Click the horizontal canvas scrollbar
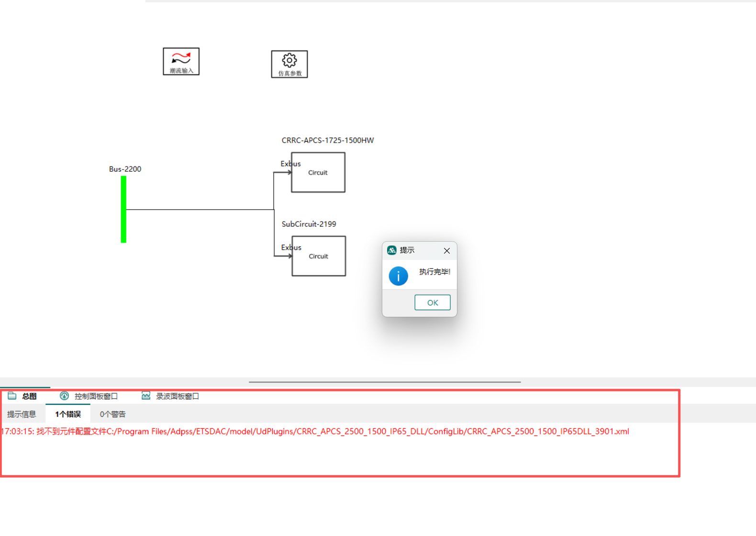Image resolution: width=756 pixels, height=536 pixels. pos(384,382)
